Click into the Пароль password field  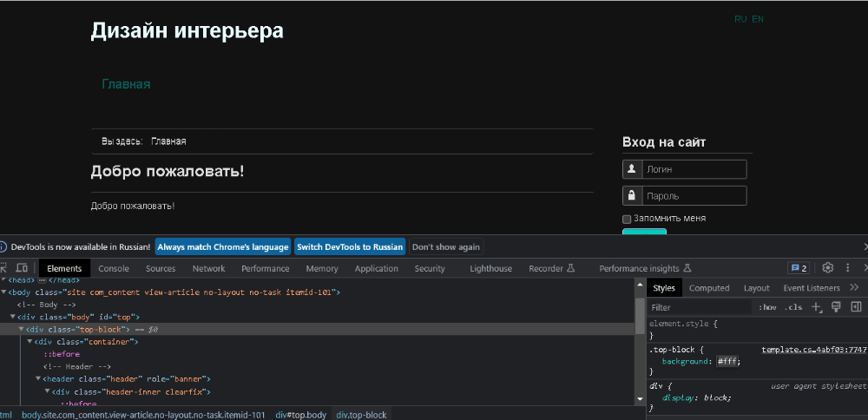[694, 196]
